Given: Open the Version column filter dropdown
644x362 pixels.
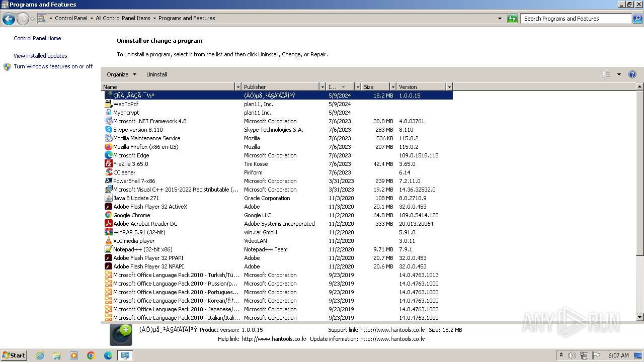Looking at the screenshot, I should (449, 87).
